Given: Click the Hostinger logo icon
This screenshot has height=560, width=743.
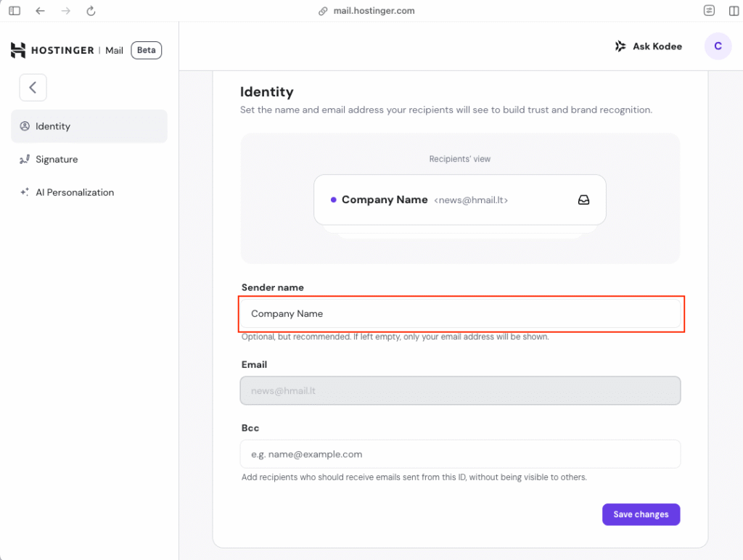Looking at the screenshot, I should point(18,50).
